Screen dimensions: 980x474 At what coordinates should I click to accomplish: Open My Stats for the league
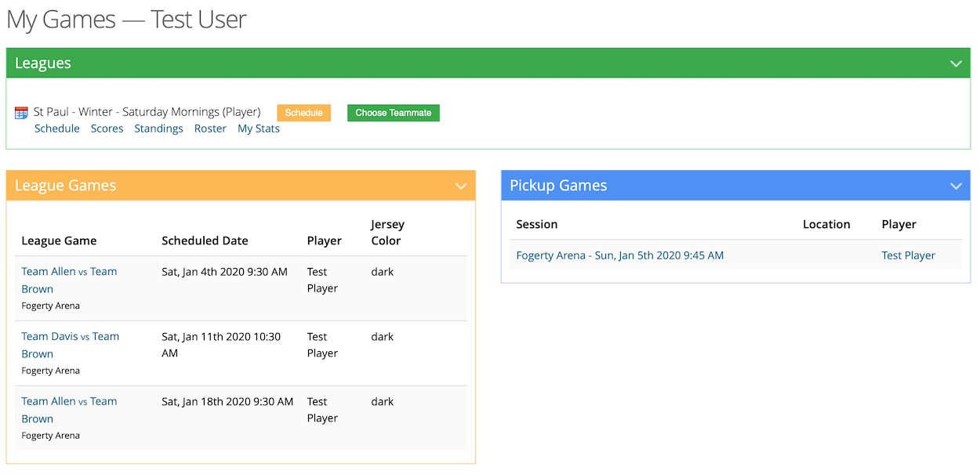[258, 128]
